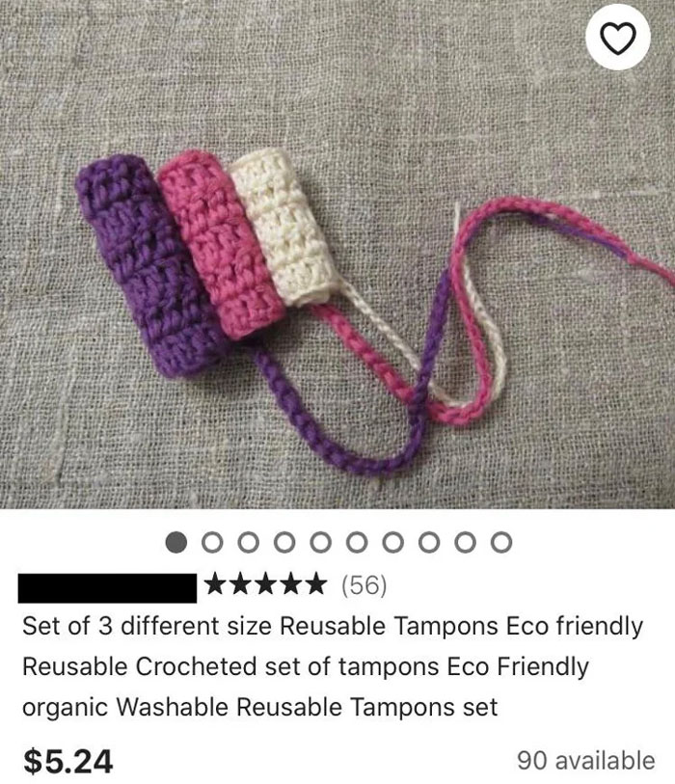Jump to the third image dot
Viewport: 675px width, 784px height.
click(249, 543)
